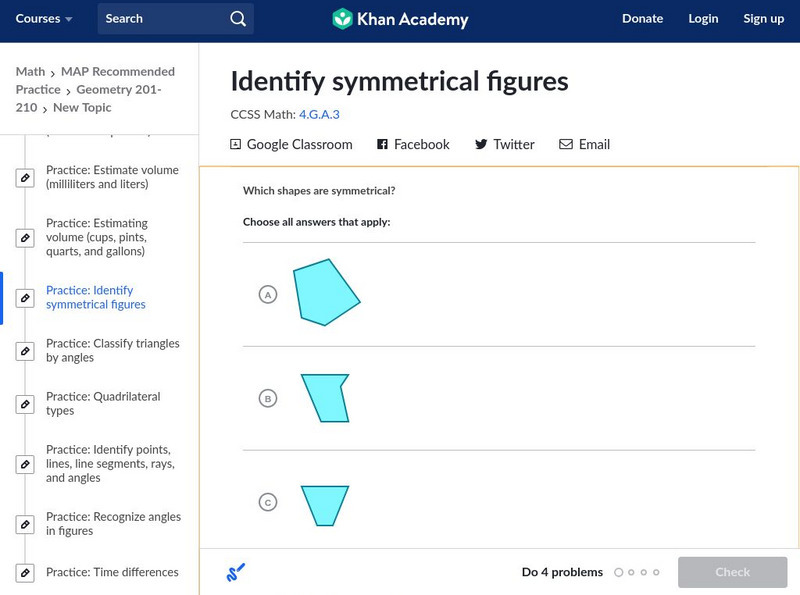Image resolution: width=800 pixels, height=595 pixels.
Task: Select answer choice A
Action: coord(267,295)
